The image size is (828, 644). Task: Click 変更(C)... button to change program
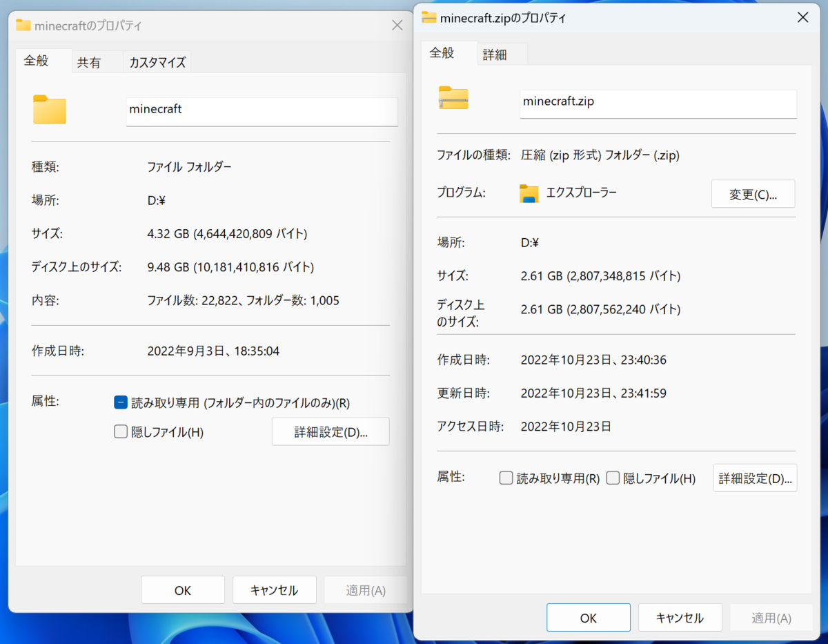tap(753, 194)
